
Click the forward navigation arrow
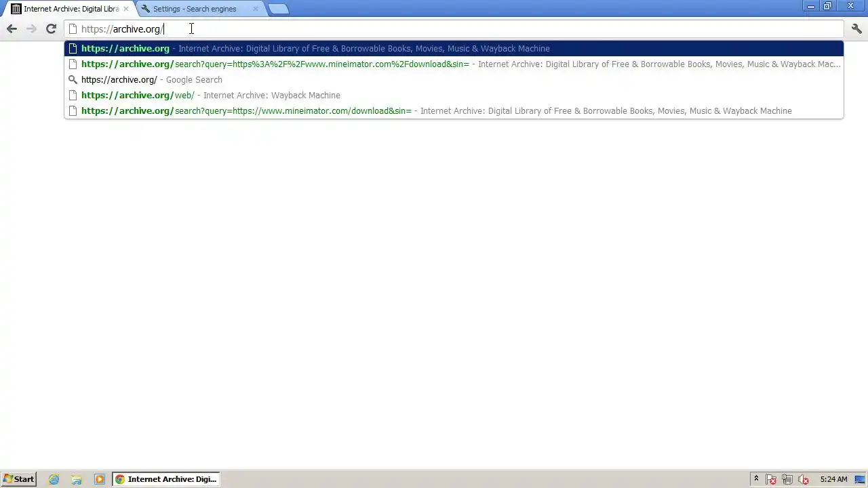(x=31, y=28)
